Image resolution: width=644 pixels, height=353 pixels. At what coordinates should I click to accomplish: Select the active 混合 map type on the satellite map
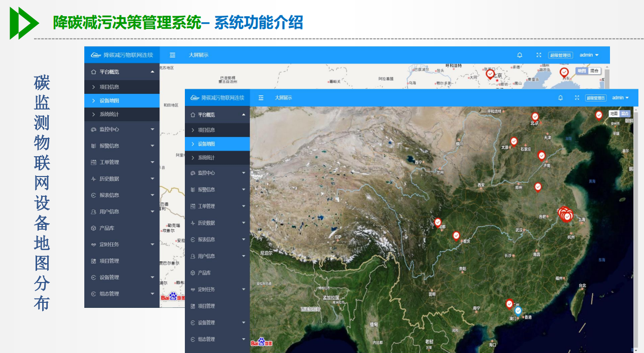(625, 114)
